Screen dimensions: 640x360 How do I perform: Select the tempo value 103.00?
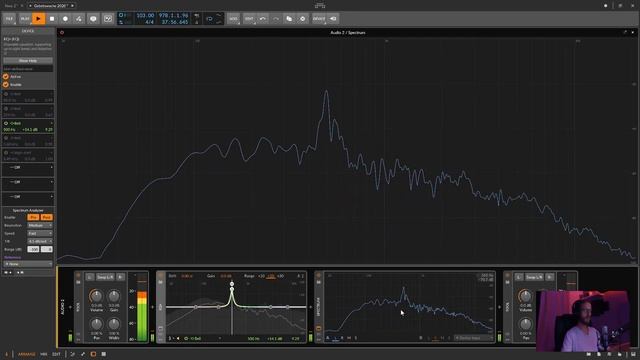(145, 16)
